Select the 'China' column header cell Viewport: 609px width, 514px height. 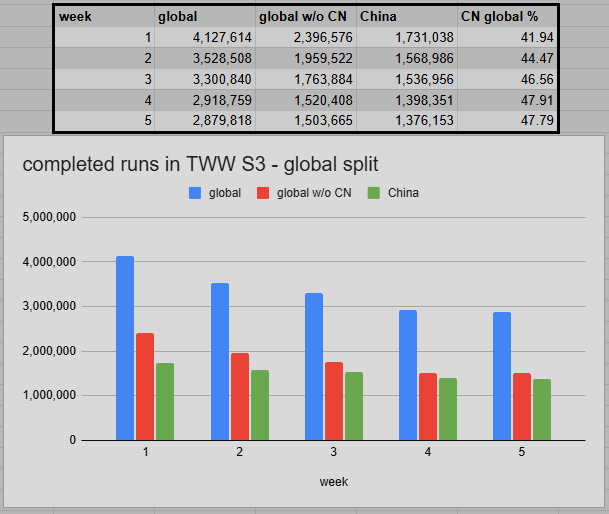[406, 16]
